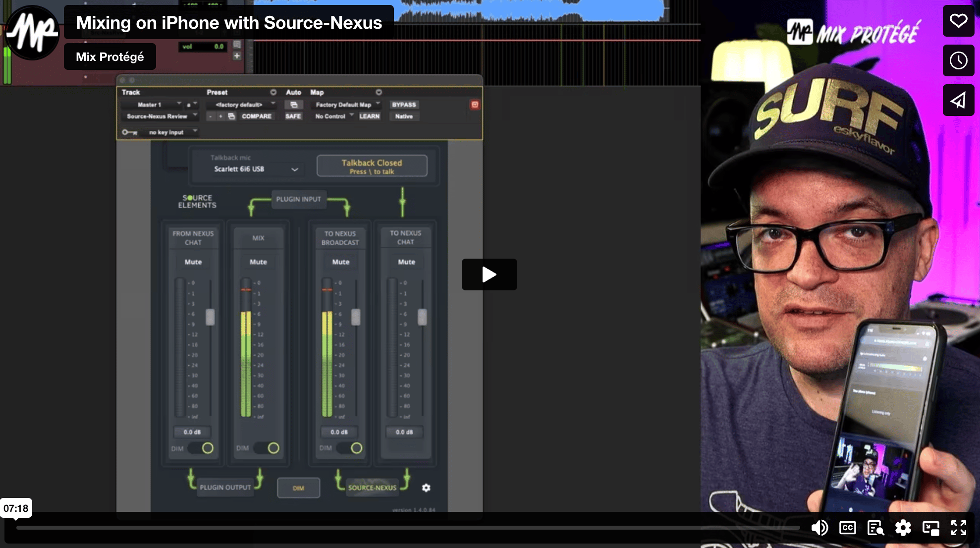Like the video with the heart icon
The width and height of the screenshot is (980, 548).
[958, 21]
